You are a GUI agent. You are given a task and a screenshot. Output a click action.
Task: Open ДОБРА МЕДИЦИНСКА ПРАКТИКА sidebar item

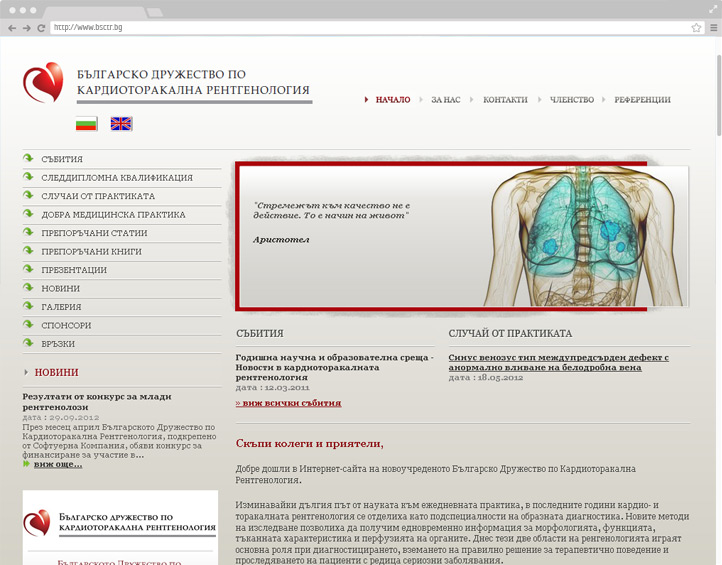(113, 215)
